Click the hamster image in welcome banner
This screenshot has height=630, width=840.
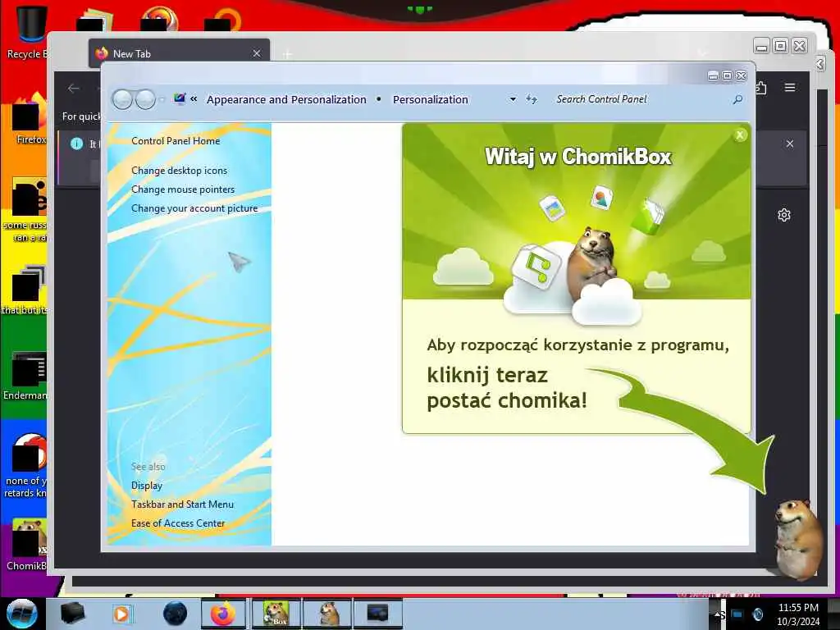coord(592,262)
